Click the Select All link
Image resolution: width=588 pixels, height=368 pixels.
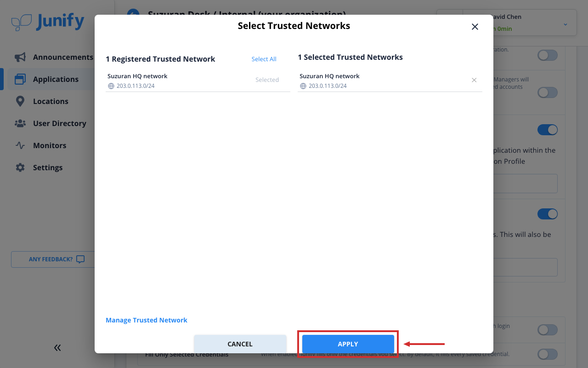[264, 59]
